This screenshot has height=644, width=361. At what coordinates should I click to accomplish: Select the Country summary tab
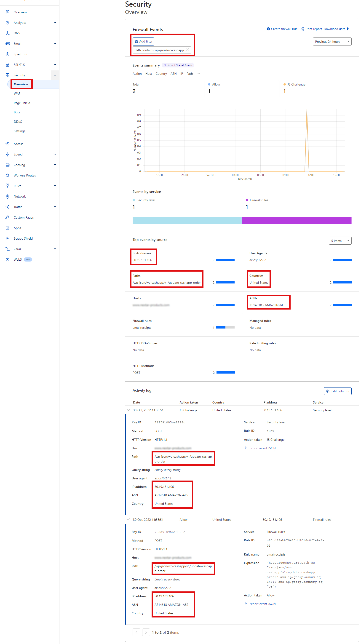point(161,74)
